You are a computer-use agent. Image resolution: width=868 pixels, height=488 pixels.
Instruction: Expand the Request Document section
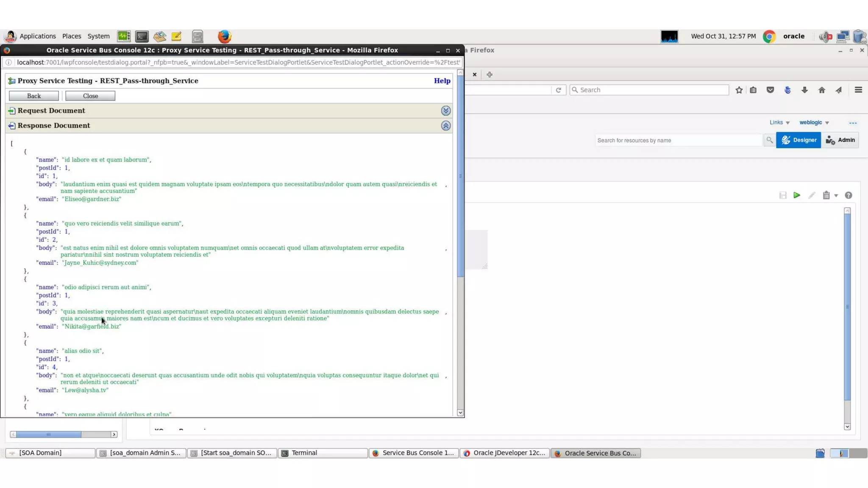(445, 111)
